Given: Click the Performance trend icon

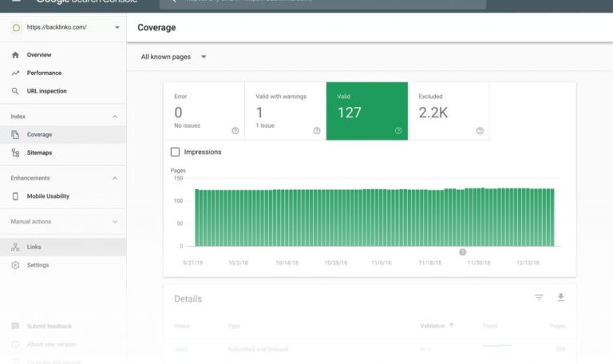Looking at the screenshot, I should point(15,73).
